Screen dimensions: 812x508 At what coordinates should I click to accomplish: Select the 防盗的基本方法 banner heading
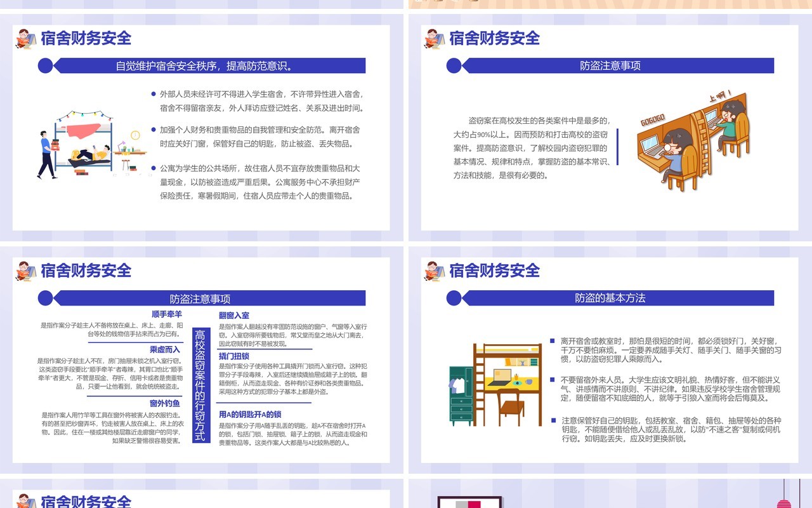tap(610, 298)
